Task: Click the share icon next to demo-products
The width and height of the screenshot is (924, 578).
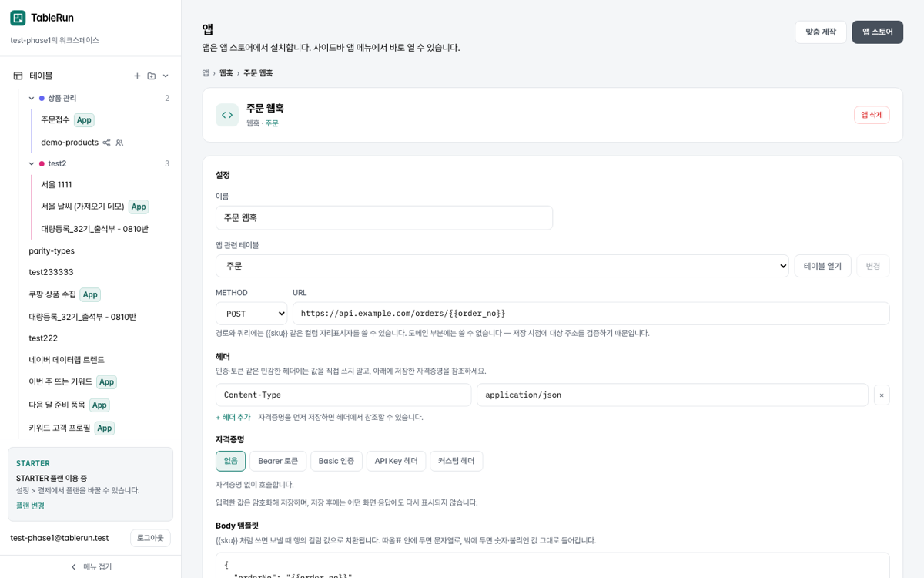Action: click(x=107, y=143)
